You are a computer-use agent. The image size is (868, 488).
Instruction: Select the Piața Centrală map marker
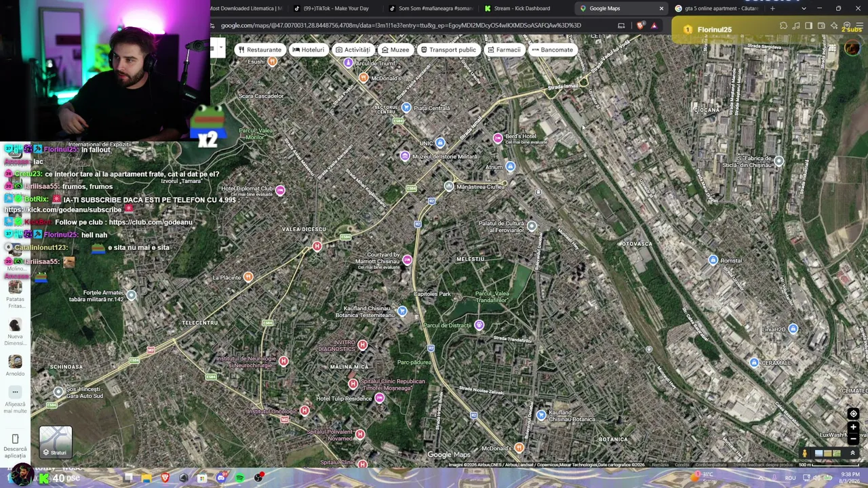(x=406, y=108)
